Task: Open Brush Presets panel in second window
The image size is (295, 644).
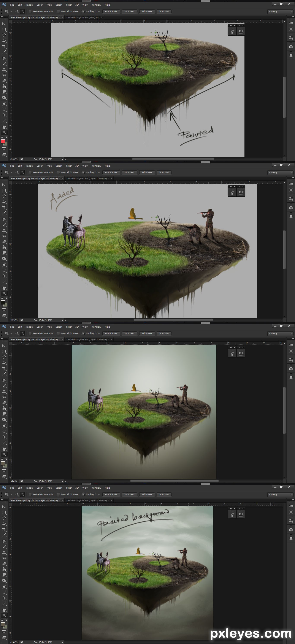Action: (291, 199)
